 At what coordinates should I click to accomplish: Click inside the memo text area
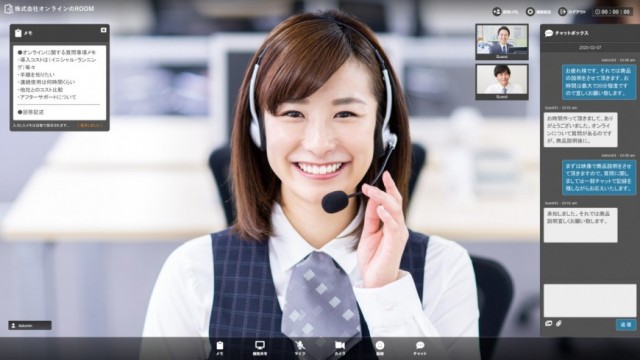(60, 83)
